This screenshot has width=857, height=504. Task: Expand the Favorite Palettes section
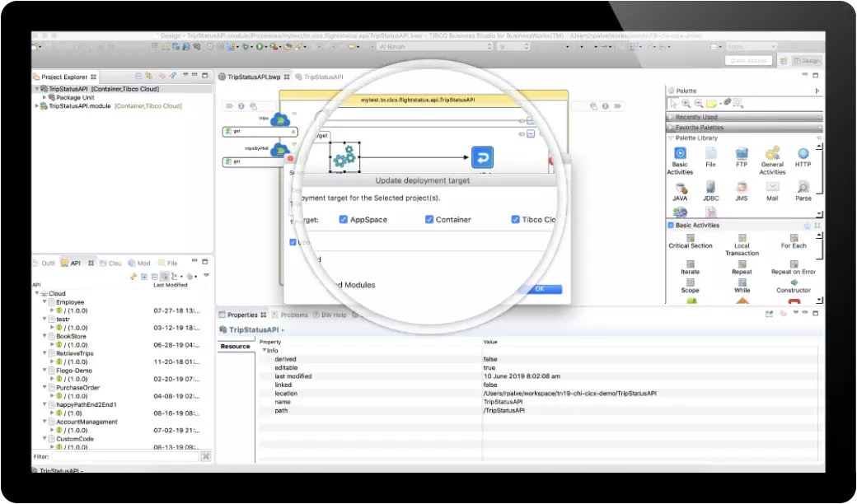pos(744,127)
